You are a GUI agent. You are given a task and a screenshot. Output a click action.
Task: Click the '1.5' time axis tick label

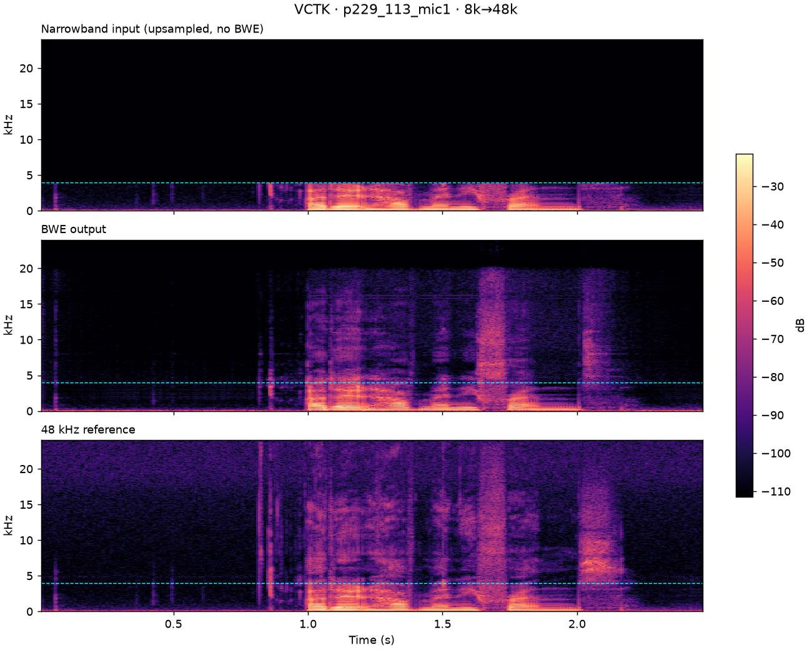coord(443,624)
